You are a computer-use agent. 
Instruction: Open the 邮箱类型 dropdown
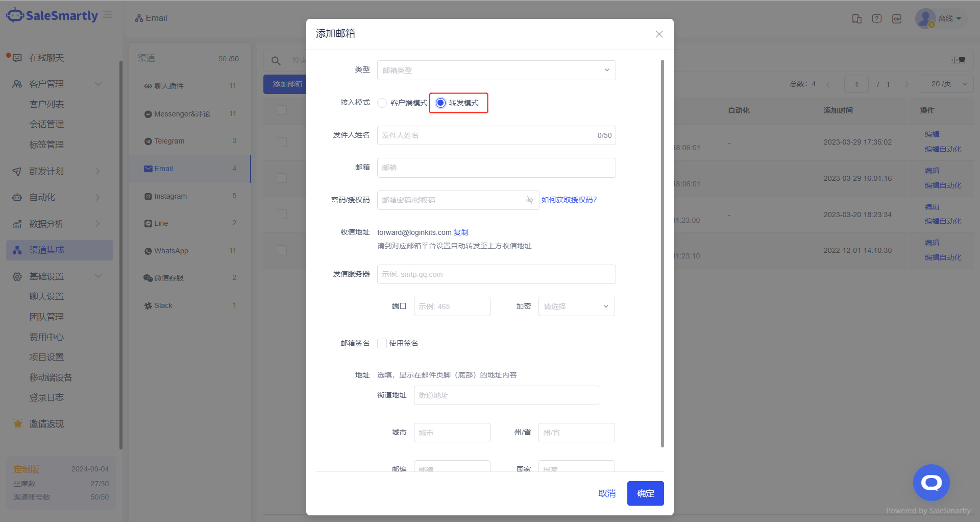(496, 70)
